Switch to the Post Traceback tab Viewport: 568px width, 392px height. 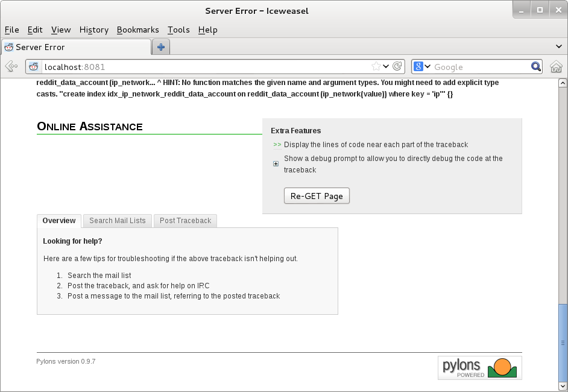click(185, 221)
